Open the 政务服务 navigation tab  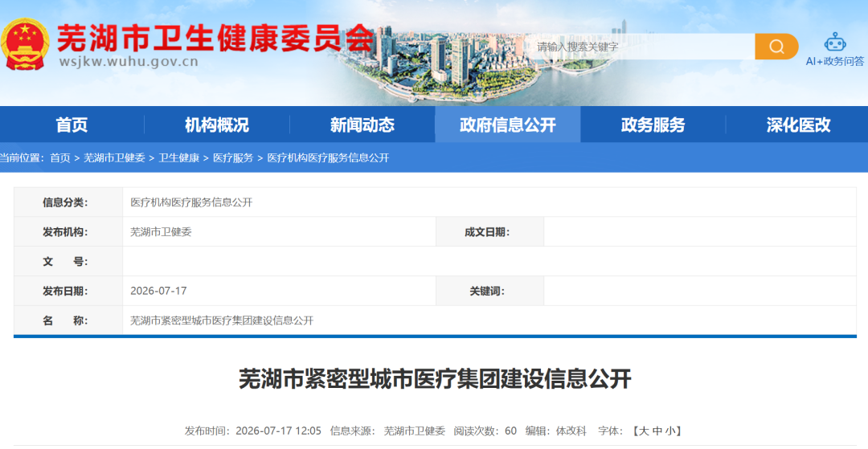pyautogui.click(x=653, y=124)
